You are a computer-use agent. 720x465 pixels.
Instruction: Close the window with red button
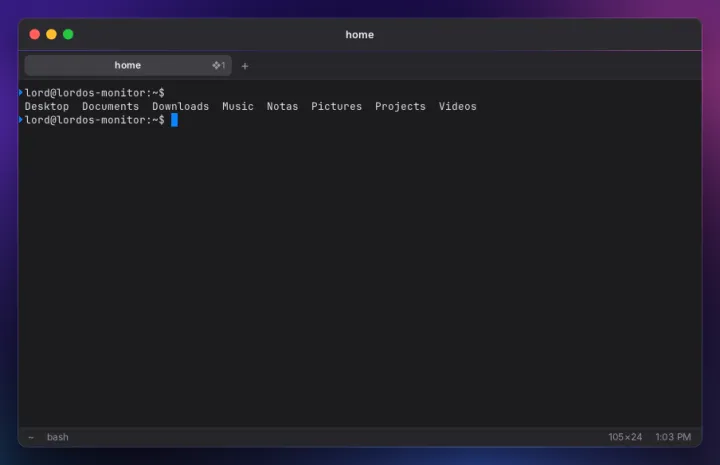34,34
